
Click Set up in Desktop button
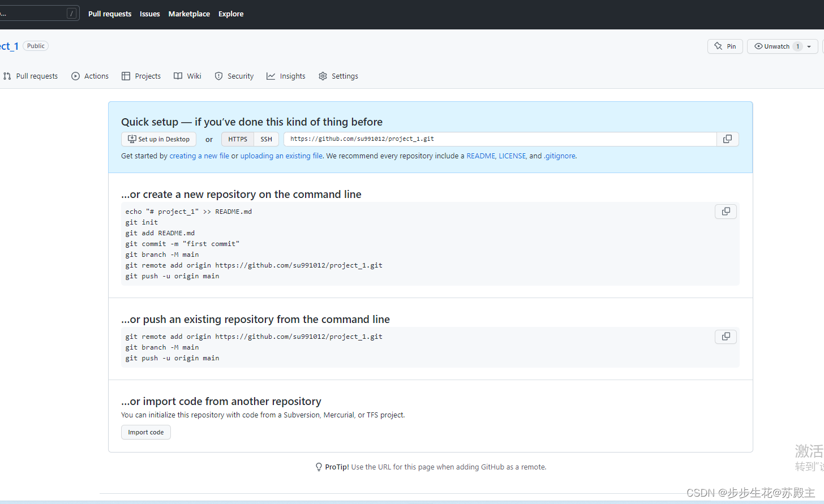point(158,139)
